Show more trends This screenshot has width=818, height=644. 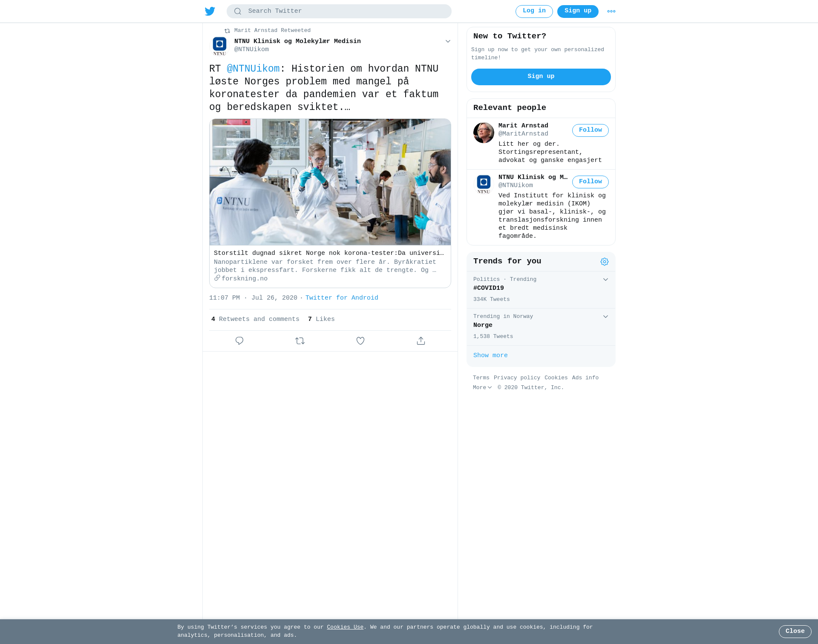tap(490, 355)
